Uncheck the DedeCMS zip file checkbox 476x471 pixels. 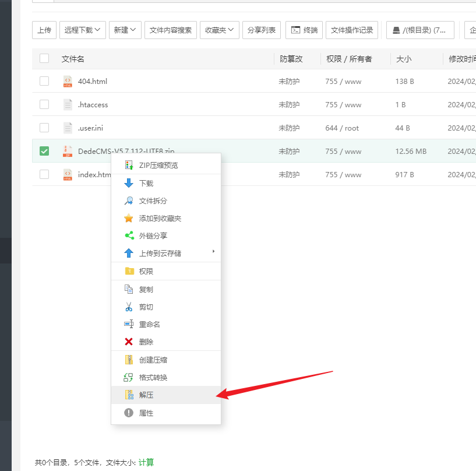(44, 151)
